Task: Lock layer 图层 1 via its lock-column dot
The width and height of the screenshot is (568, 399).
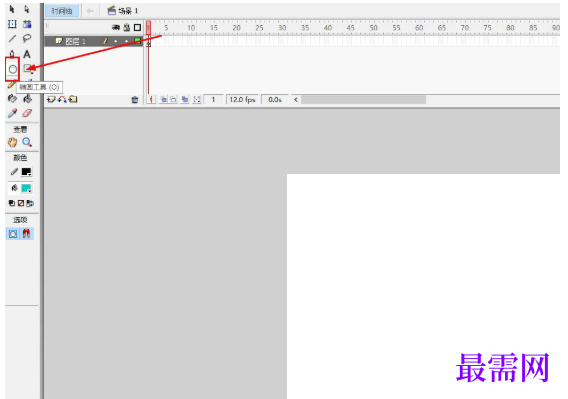Action: 126,41
